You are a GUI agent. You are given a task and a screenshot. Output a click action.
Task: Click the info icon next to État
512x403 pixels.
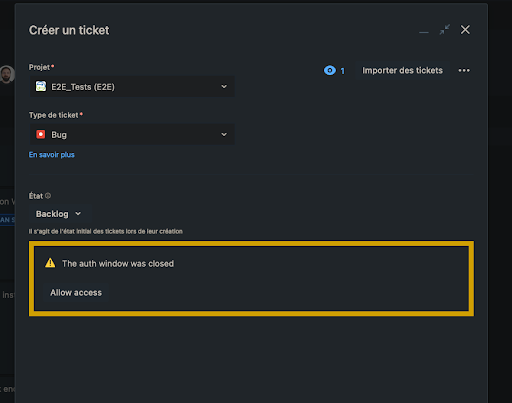[48, 196]
